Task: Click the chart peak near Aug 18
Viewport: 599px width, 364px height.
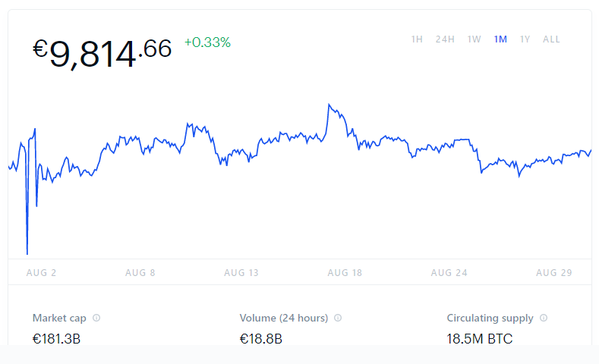Action: [329, 105]
